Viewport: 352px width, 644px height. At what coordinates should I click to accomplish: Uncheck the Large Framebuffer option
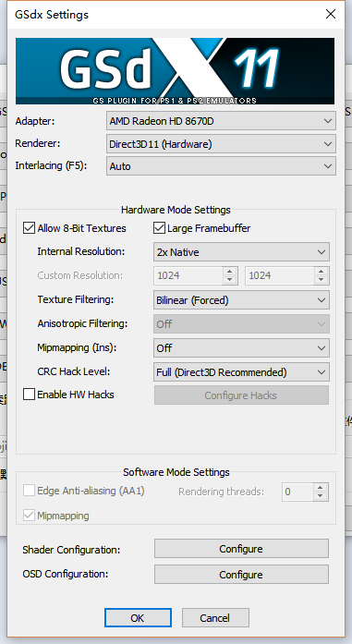[159, 228]
